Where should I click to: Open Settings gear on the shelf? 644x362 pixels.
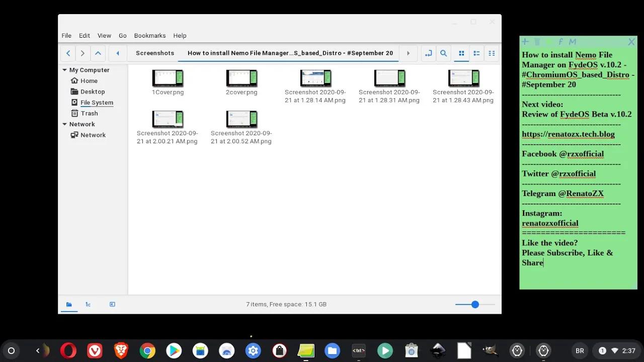[253, 350]
